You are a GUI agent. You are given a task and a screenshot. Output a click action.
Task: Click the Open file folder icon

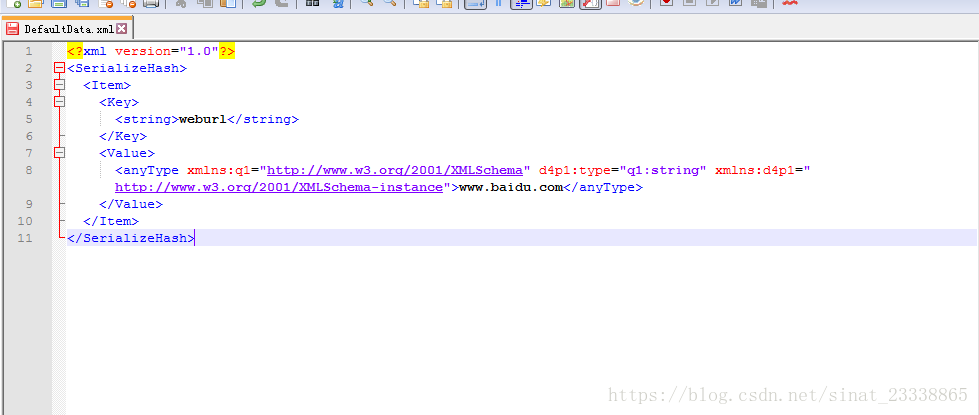tap(36, 3)
